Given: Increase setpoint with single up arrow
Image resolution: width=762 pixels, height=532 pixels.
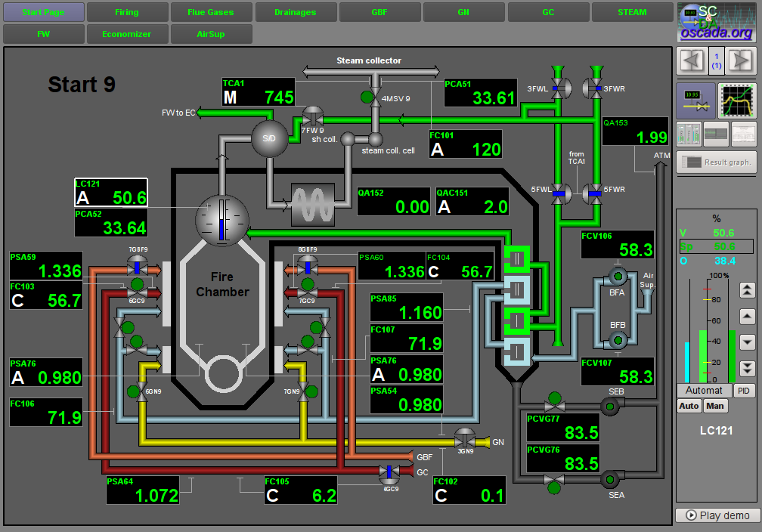Looking at the screenshot, I should (747, 317).
